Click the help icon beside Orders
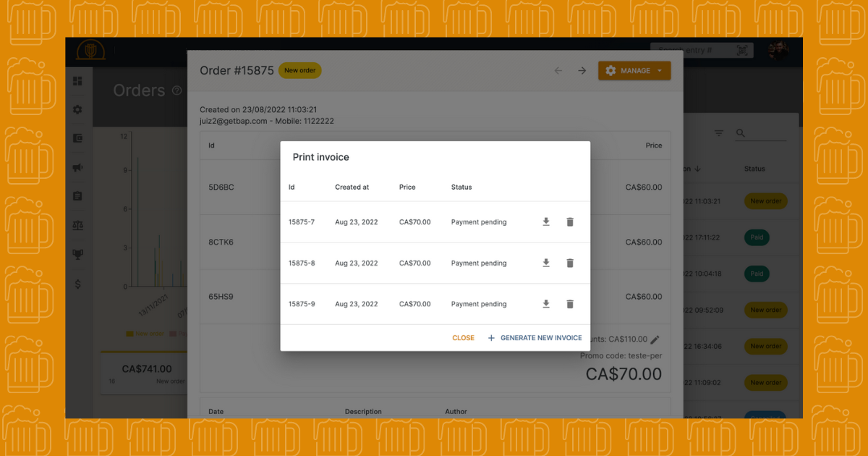868x456 pixels. tap(177, 91)
